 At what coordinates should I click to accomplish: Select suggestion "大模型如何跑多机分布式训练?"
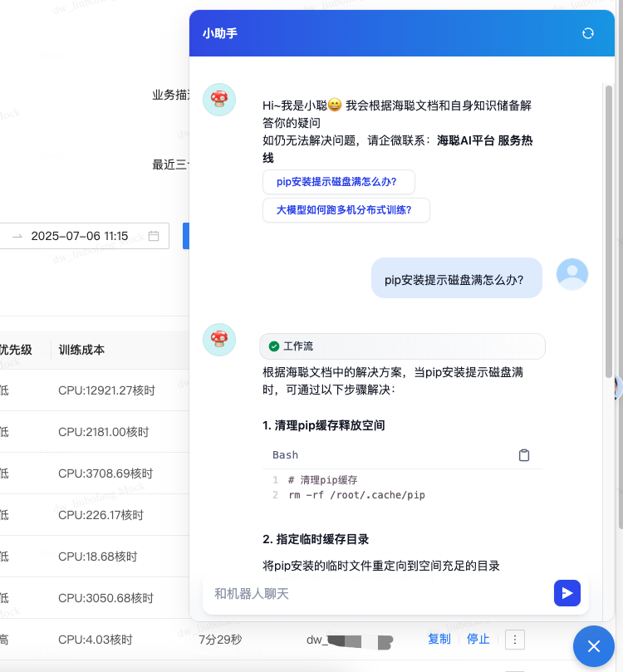(x=346, y=210)
